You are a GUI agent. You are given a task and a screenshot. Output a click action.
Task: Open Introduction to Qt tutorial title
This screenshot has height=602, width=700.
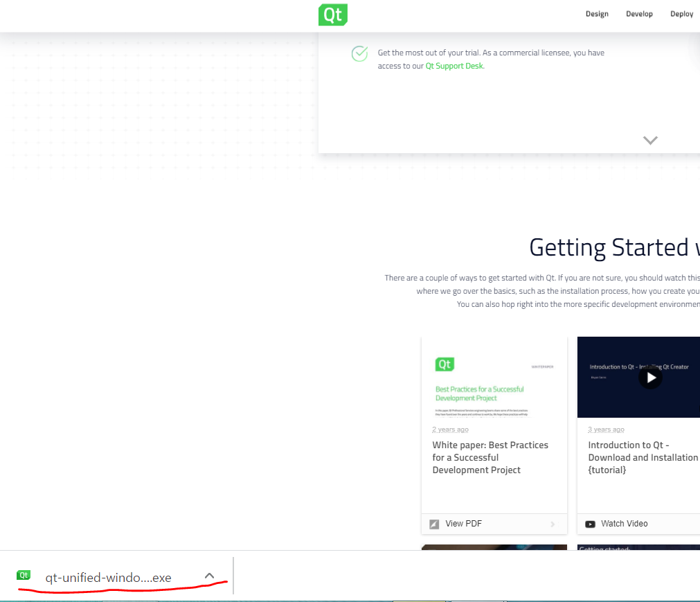click(x=643, y=457)
